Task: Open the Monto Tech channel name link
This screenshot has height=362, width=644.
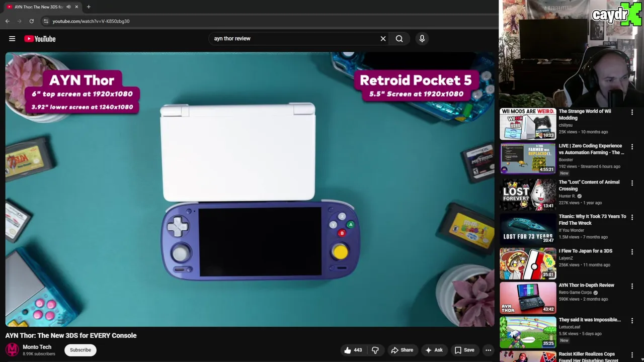Action: click(x=37, y=347)
